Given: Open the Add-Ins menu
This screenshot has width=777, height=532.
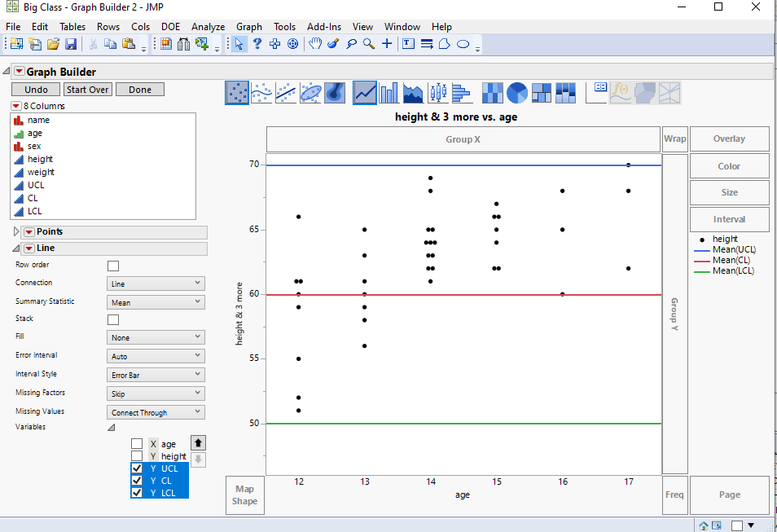Looking at the screenshot, I should point(324,27).
